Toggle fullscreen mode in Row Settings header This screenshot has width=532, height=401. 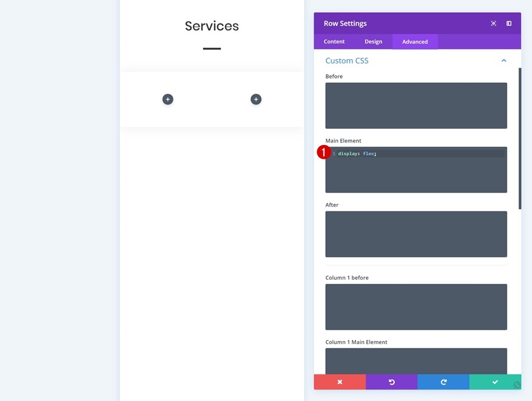click(493, 24)
